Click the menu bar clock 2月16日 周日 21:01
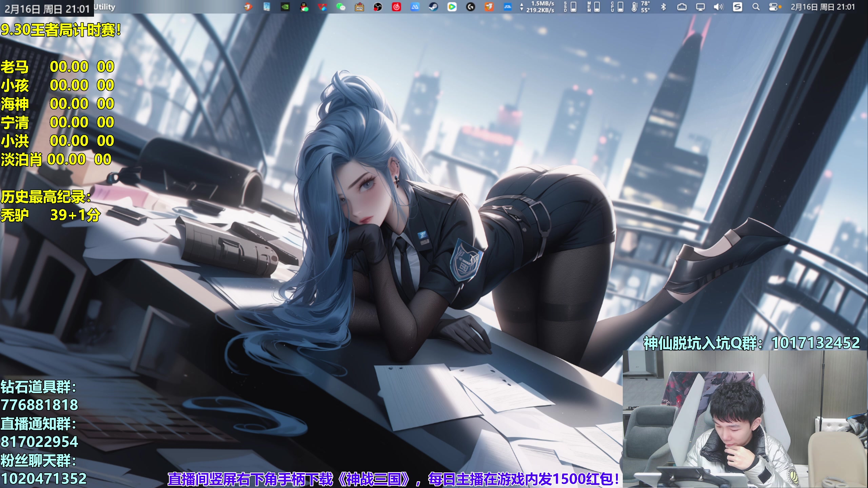Viewport: 868px width, 488px height. (823, 7)
